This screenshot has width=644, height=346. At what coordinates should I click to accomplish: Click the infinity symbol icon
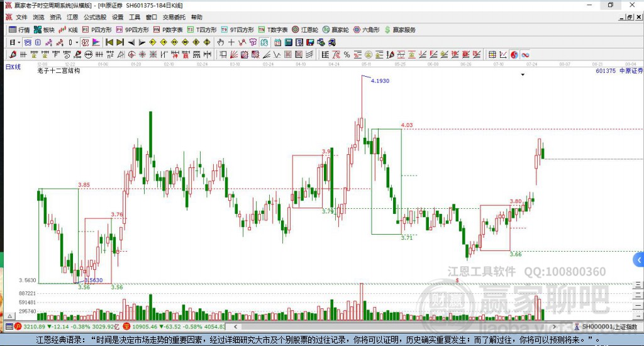pos(525,55)
